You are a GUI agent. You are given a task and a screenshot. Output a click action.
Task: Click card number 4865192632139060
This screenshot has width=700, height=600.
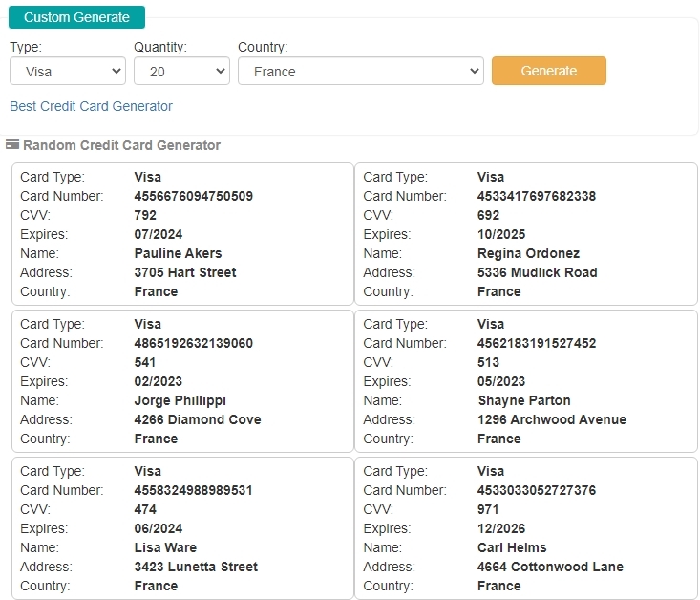tap(193, 343)
